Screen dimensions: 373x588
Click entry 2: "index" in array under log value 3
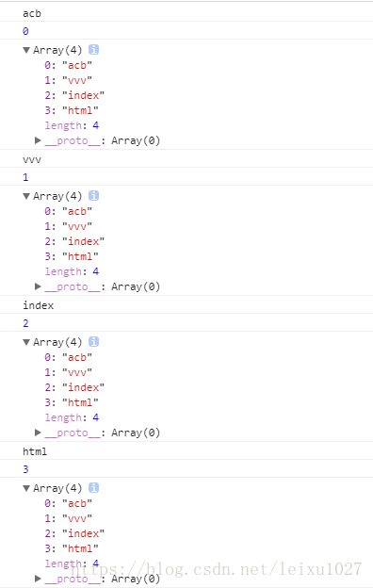(74, 533)
